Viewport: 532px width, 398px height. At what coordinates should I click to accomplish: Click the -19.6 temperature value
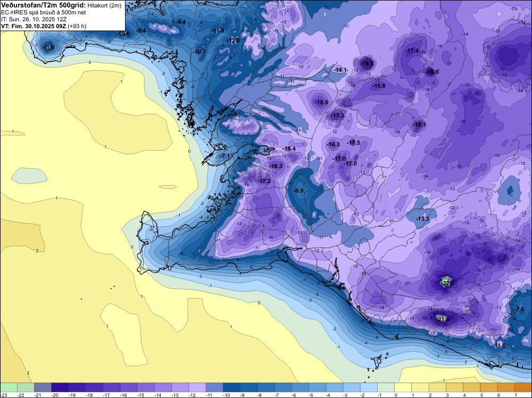[432, 72]
